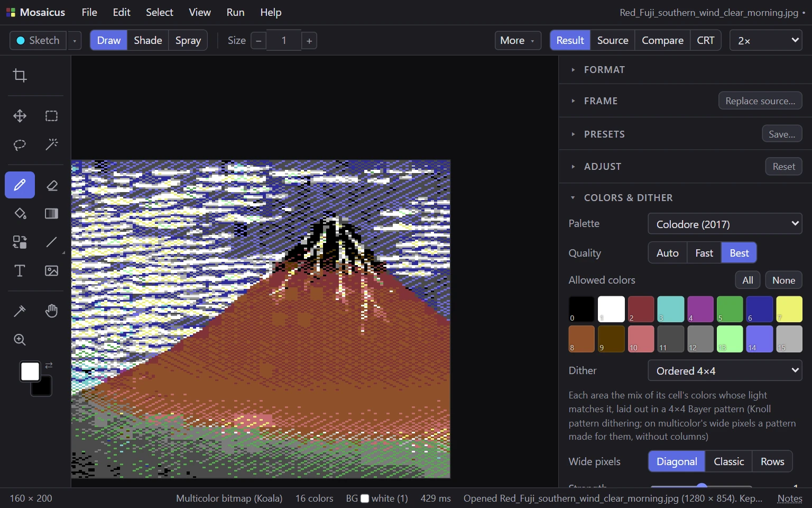Open the File menu
The width and height of the screenshot is (812, 508).
pos(89,12)
